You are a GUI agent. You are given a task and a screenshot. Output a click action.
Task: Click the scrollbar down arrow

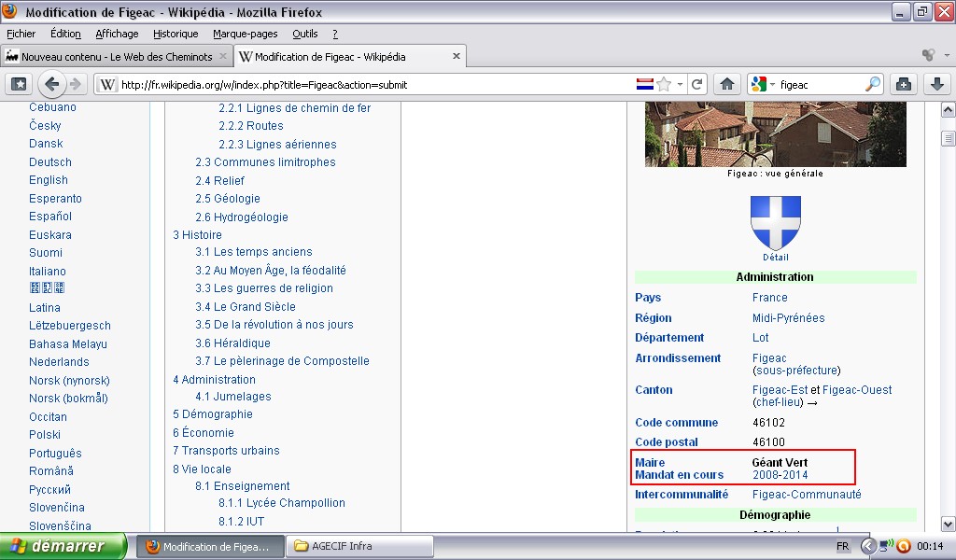click(949, 524)
